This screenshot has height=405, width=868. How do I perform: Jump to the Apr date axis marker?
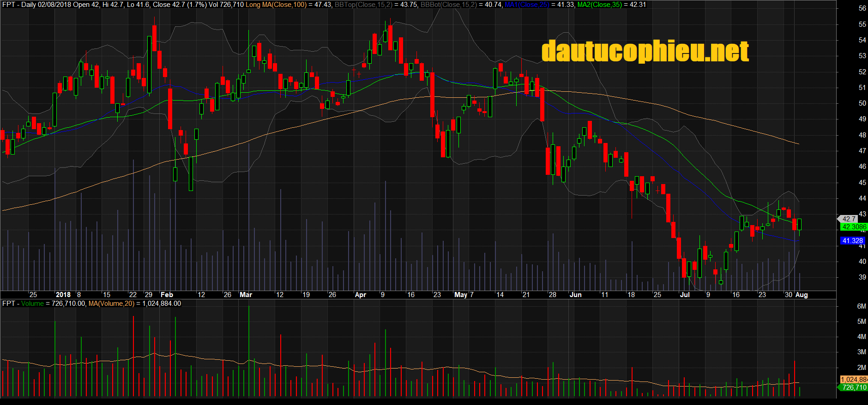(x=360, y=295)
